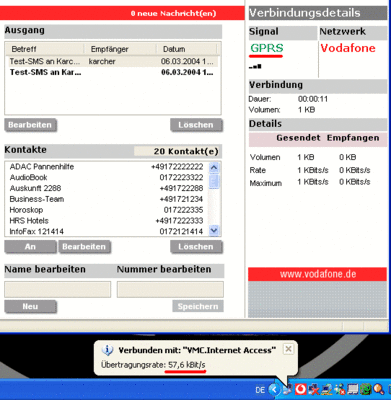Click the An button below contacts
The image size is (391, 400).
30,247
